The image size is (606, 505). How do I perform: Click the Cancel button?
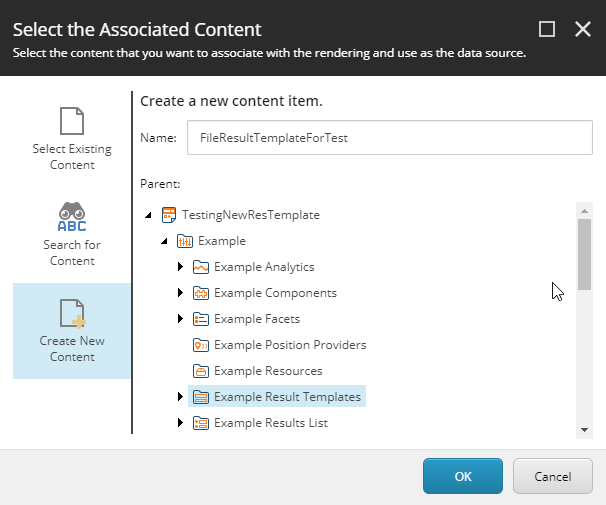(x=553, y=476)
